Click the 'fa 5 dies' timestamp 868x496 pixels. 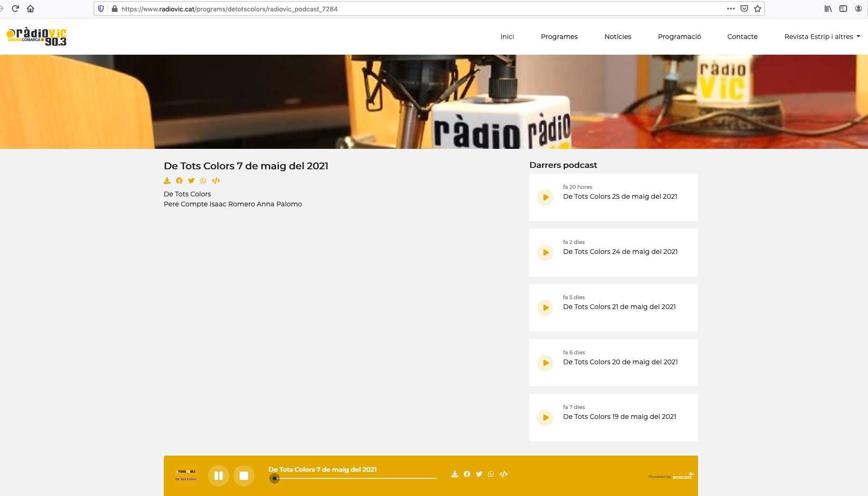coord(573,297)
